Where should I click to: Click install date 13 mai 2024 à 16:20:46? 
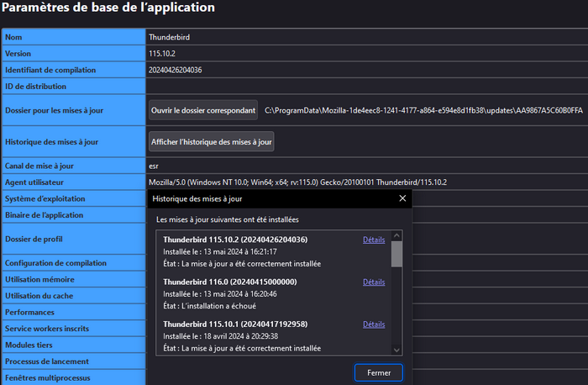pos(240,294)
